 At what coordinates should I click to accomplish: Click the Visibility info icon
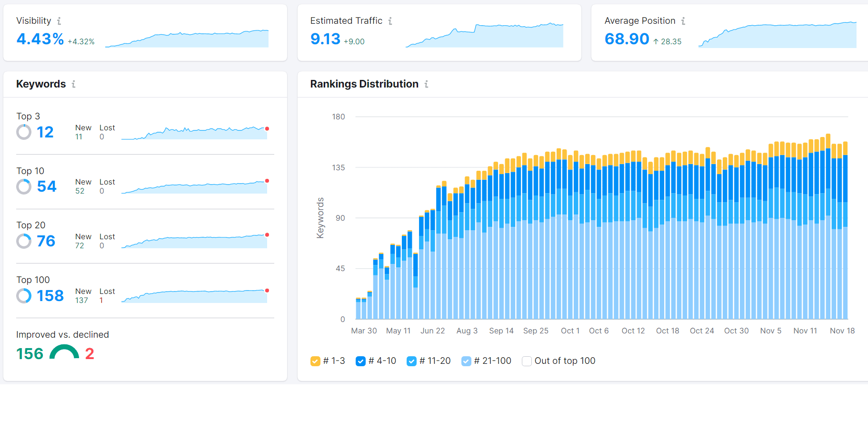(59, 21)
